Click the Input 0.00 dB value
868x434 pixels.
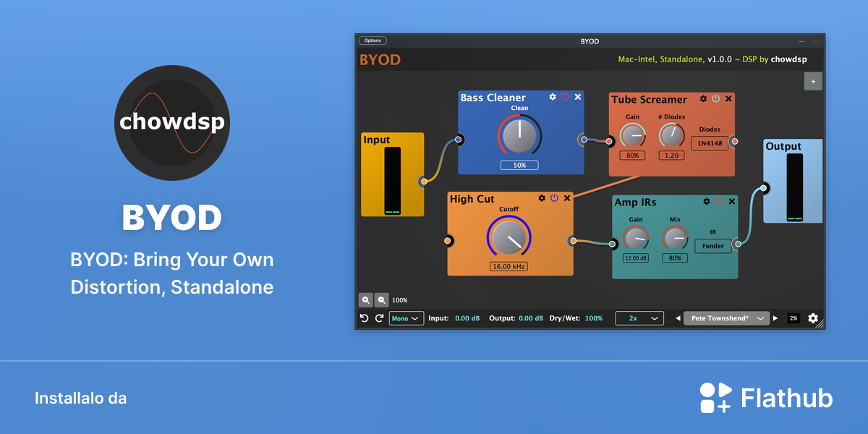click(x=468, y=318)
